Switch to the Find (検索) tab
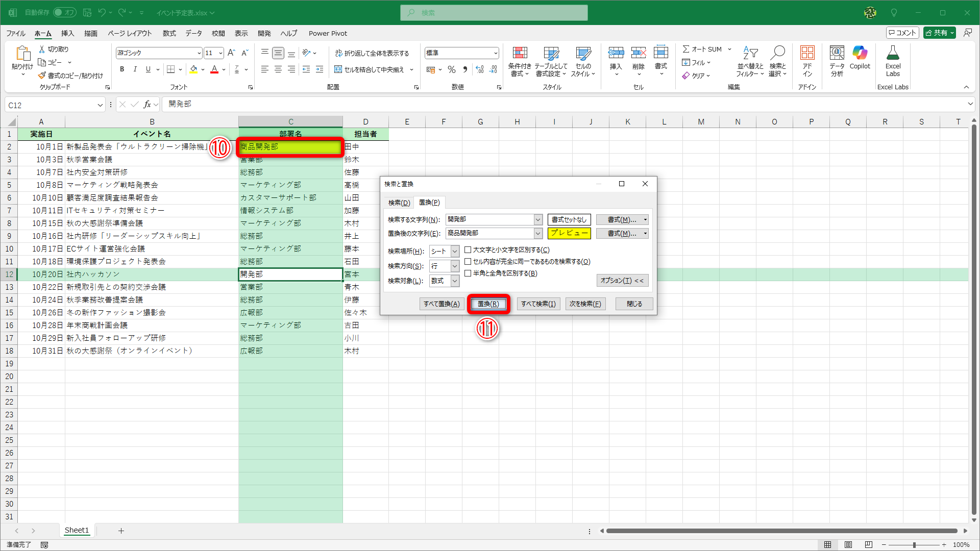980x551 pixels. (399, 203)
